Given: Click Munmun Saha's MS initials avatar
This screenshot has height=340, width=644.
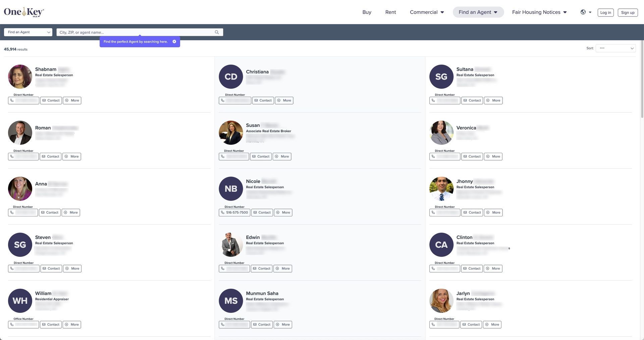Looking at the screenshot, I should point(231,301).
